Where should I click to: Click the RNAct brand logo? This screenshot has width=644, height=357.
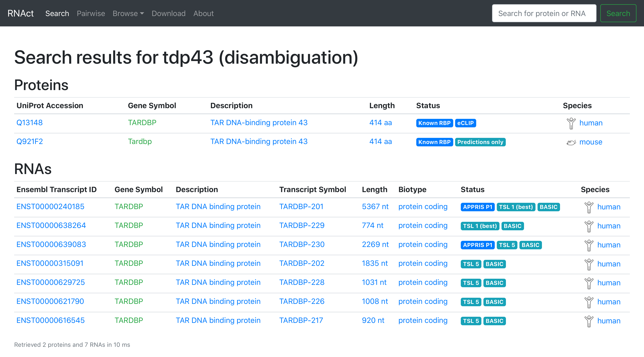[x=20, y=14]
